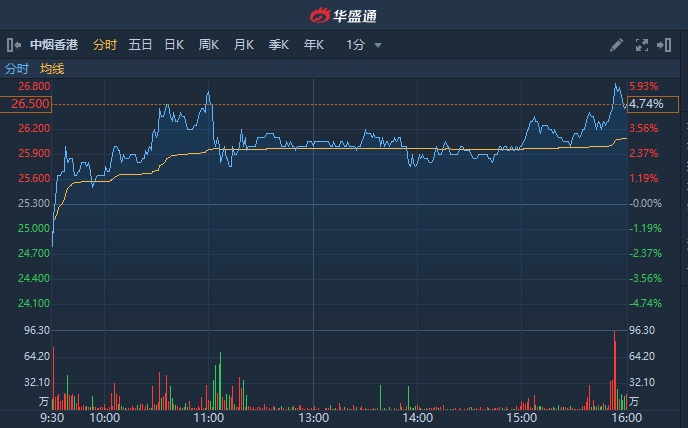The width and height of the screenshot is (688, 428).
Task: Select the 年K yearly chart
Action: [313, 45]
